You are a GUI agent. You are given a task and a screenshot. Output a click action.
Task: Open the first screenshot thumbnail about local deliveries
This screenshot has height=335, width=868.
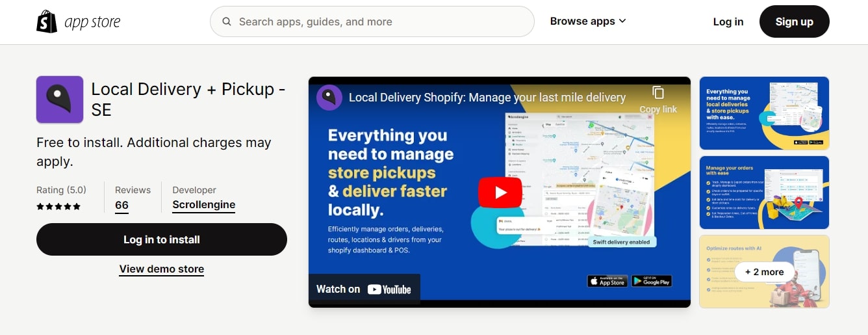click(764, 113)
